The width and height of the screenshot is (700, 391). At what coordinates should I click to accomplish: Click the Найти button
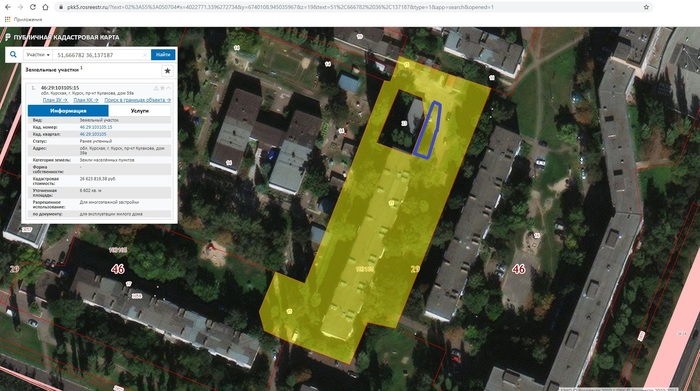click(163, 54)
